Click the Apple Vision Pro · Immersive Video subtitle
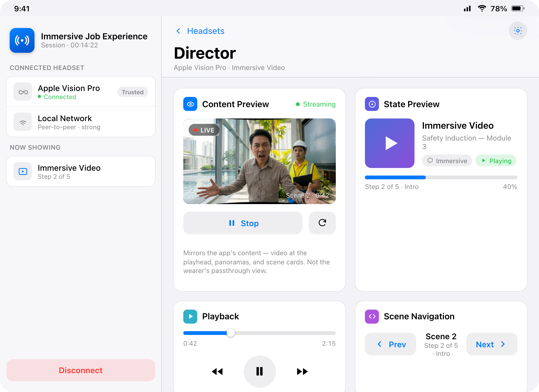This screenshot has height=392, width=539. coord(229,68)
